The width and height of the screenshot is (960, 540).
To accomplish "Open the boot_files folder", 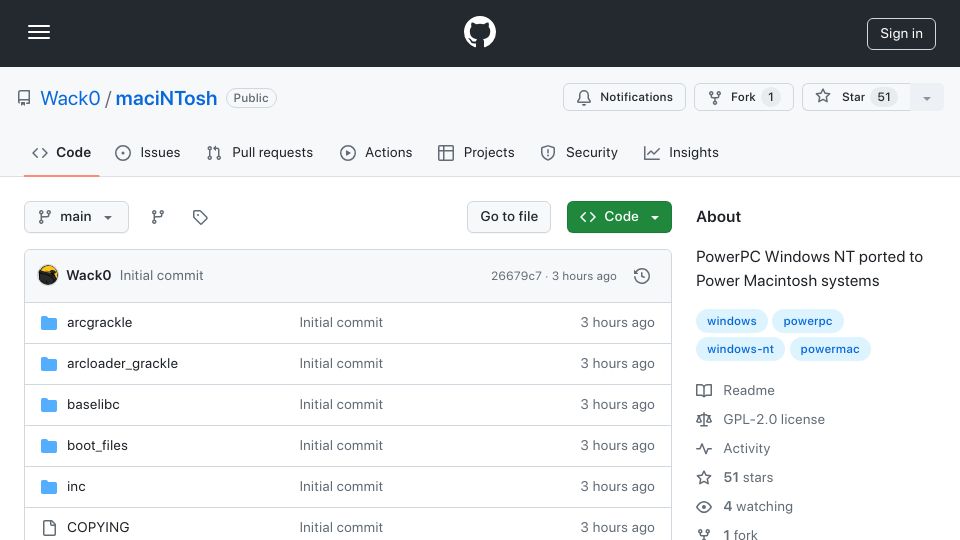I will click(x=97, y=446).
